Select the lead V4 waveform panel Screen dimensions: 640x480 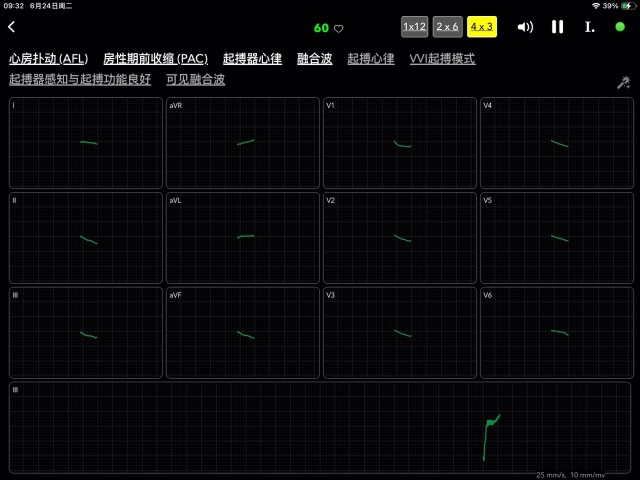(557, 143)
